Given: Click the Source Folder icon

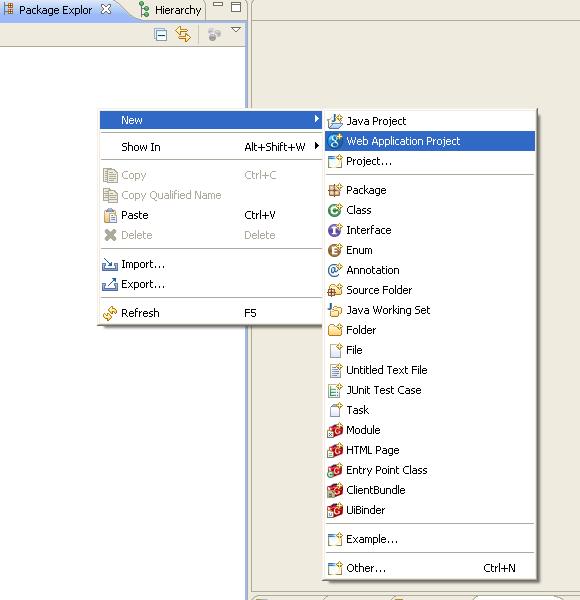Looking at the screenshot, I should [x=335, y=290].
